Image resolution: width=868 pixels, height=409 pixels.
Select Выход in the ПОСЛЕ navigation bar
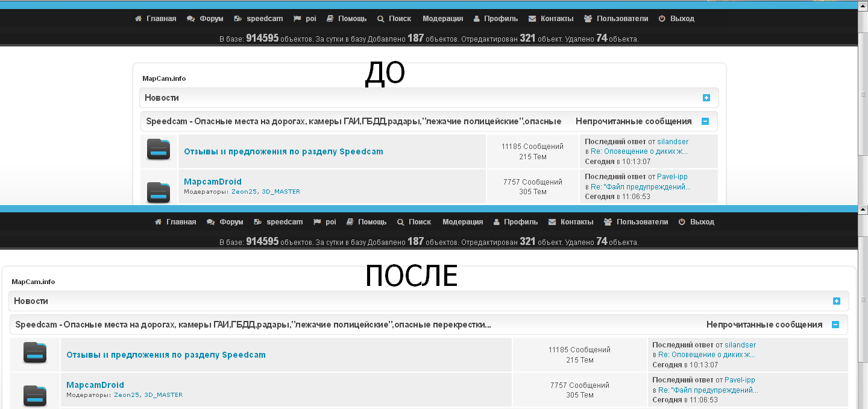click(x=702, y=222)
